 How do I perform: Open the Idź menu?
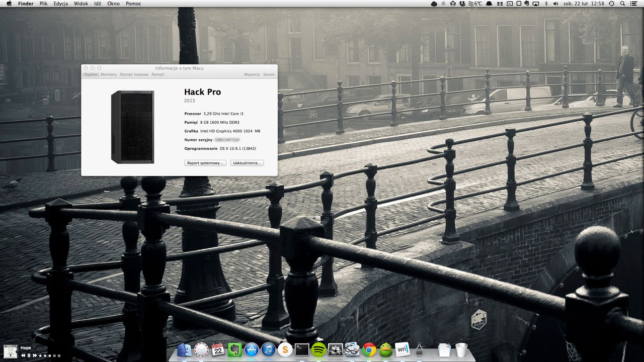pos(98,4)
